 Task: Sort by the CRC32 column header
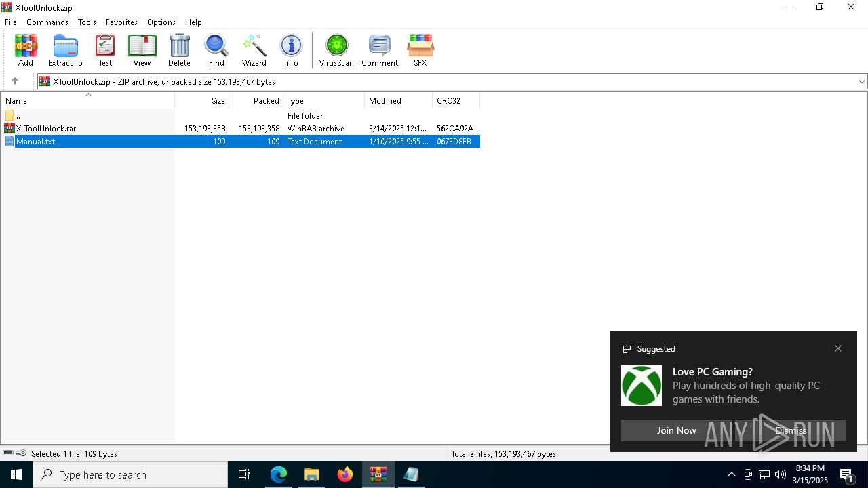tap(456, 100)
